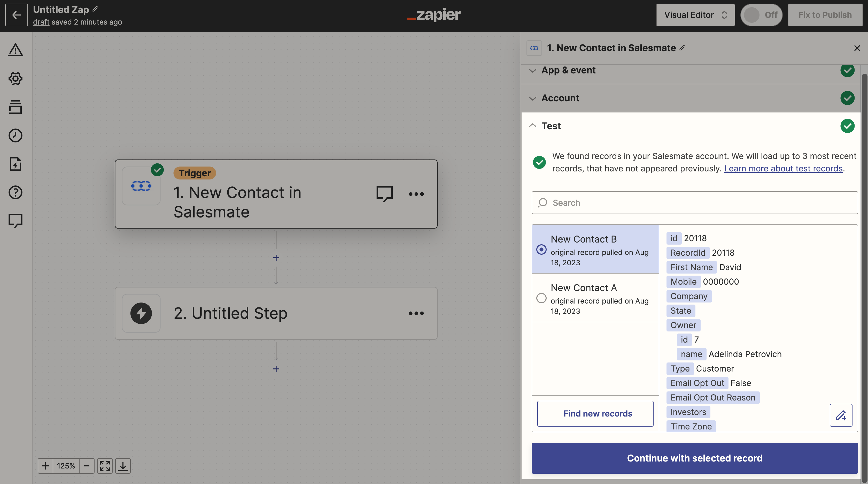Click Find new records button
Screen dimensions: 868x484
click(595, 413)
